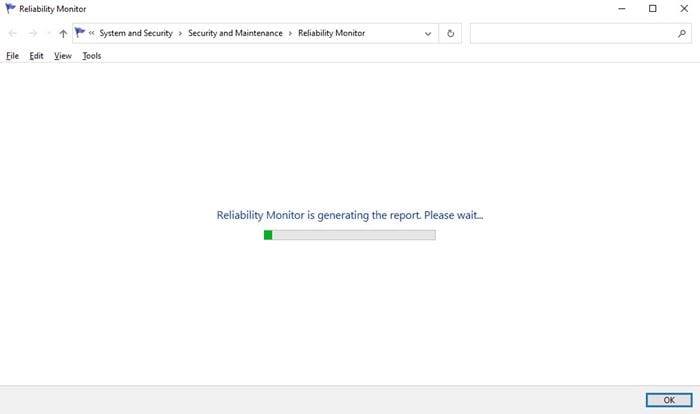Navigate to System and Security breadcrumb
700x414 pixels.
136,33
